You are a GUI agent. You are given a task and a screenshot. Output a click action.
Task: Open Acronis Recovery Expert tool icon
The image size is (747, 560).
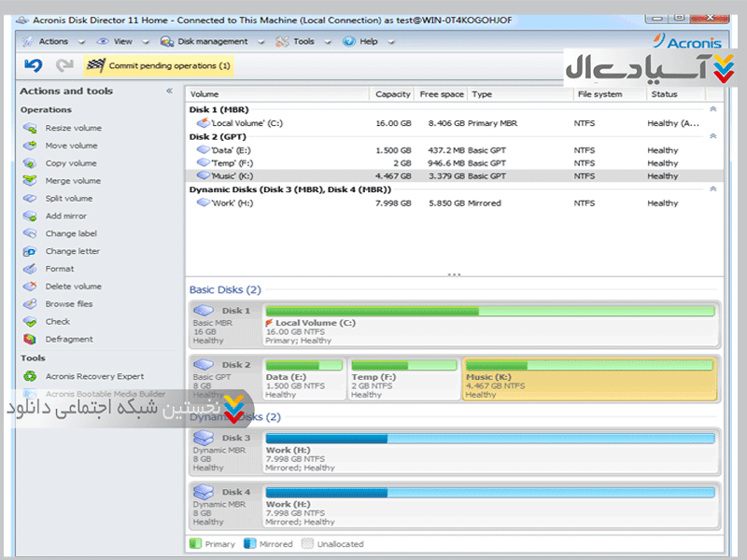pos(29,376)
